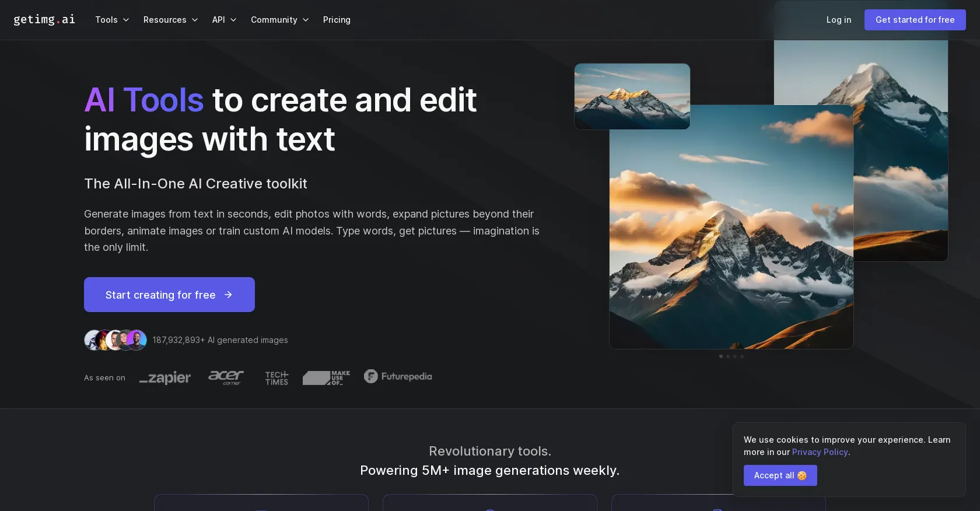This screenshot has height=511, width=980.
Task: Click the Zapier logo
Action: click(165, 378)
